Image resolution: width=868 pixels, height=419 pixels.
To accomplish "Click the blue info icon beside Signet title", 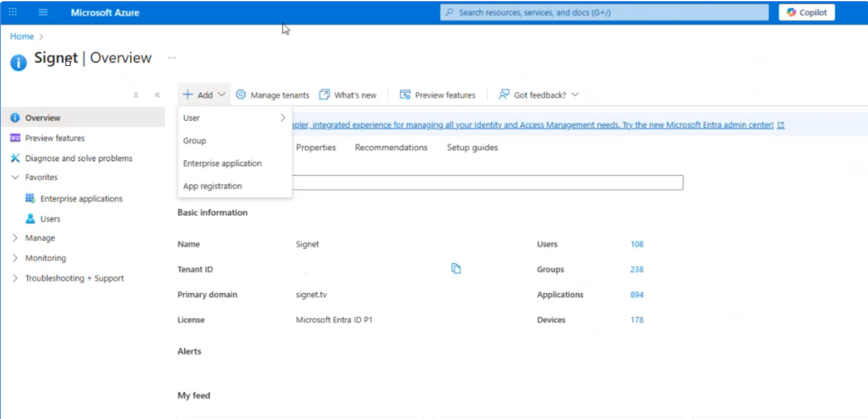I will pos(19,63).
